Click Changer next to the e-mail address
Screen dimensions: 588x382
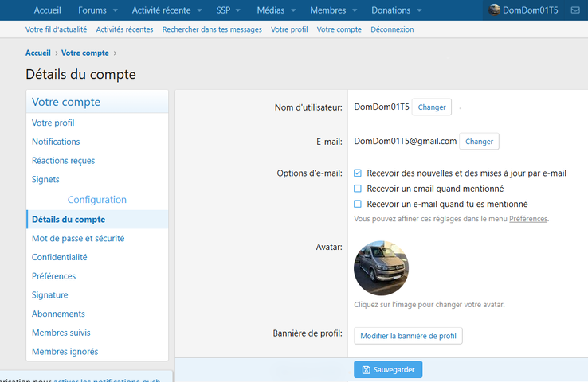(479, 142)
